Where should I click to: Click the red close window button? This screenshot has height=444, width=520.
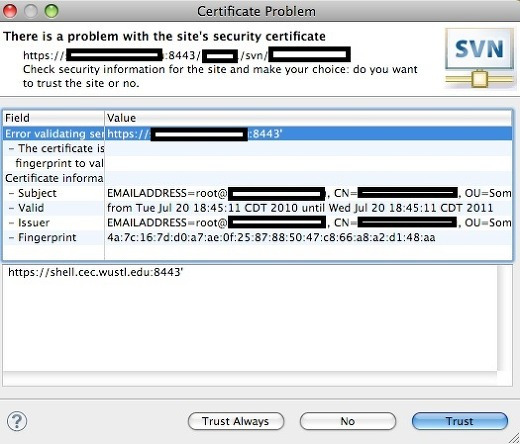10,11
